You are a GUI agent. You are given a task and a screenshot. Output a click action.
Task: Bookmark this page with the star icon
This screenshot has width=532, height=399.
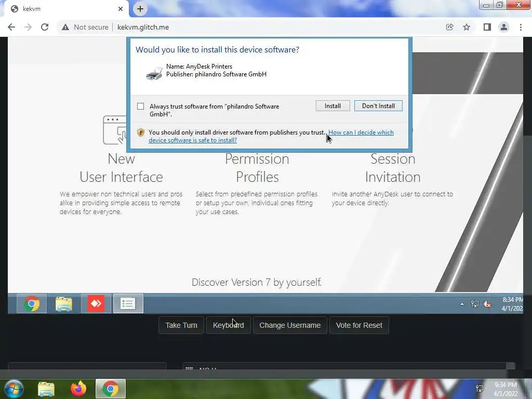[x=467, y=27]
